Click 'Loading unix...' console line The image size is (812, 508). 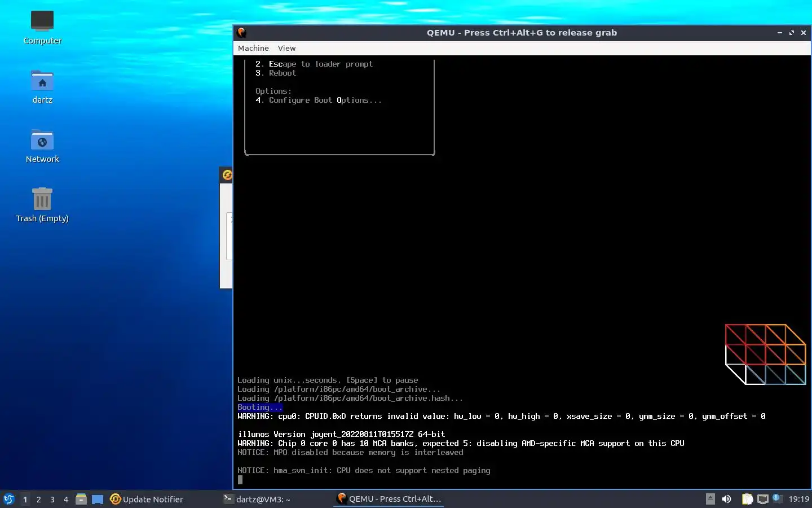[x=328, y=380]
